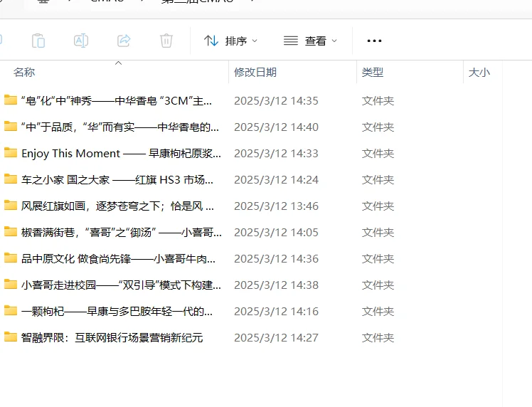Screen dimensions: 532x407
Task: Click 文件夹 type in 智融界限 row
Action: pyautogui.click(x=378, y=338)
